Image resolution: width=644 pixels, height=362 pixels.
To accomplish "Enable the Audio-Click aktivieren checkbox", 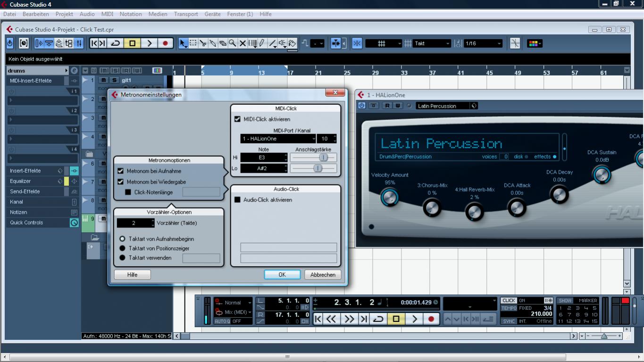I will coord(237,200).
